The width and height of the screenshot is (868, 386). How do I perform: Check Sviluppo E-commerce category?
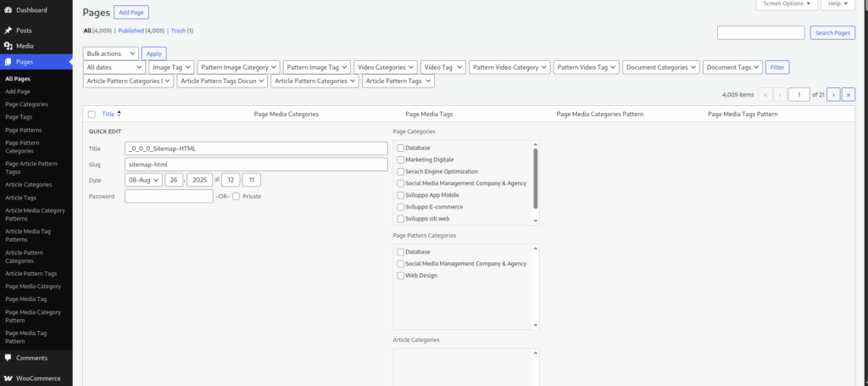pyautogui.click(x=401, y=207)
